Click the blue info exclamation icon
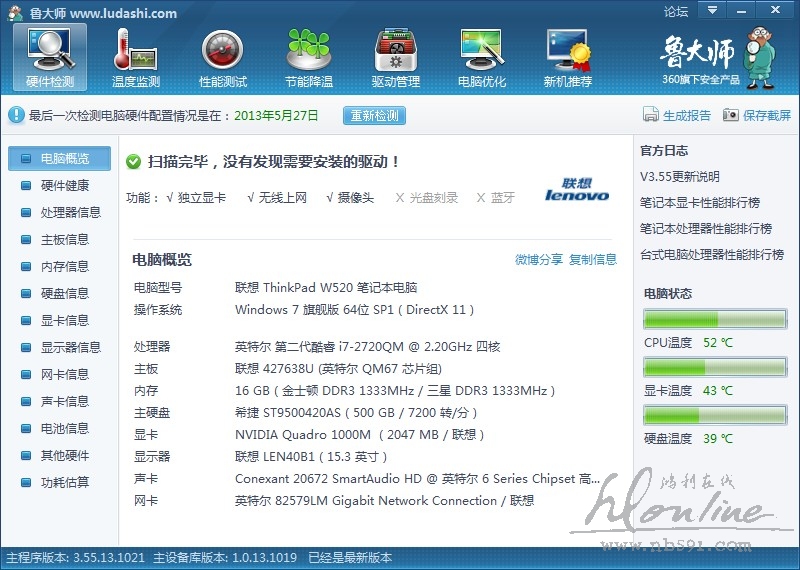The image size is (800, 570). click(16, 115)
